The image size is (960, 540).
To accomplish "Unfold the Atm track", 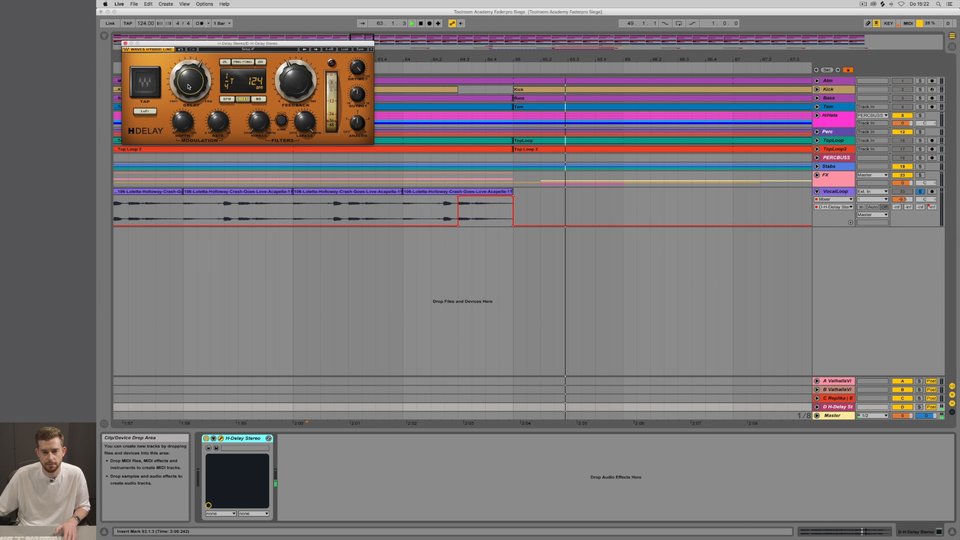I will coord(817,80).
